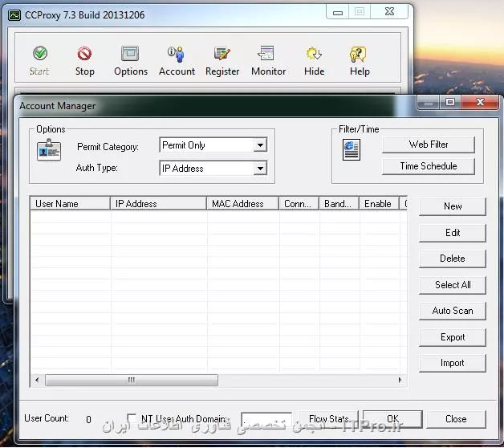Enable the NT User Auth Domain checkbox
The image size is (504, 448).
pos(132,417)
